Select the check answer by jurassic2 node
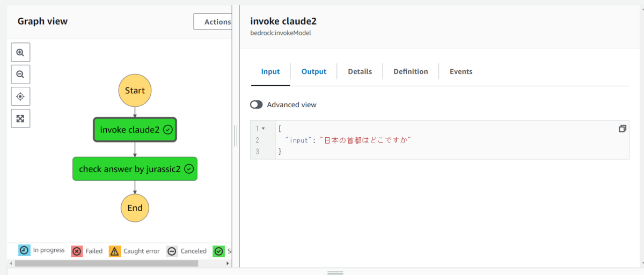Screen dimensions: 644x275 pyautogui.click(x=135, y=169)
